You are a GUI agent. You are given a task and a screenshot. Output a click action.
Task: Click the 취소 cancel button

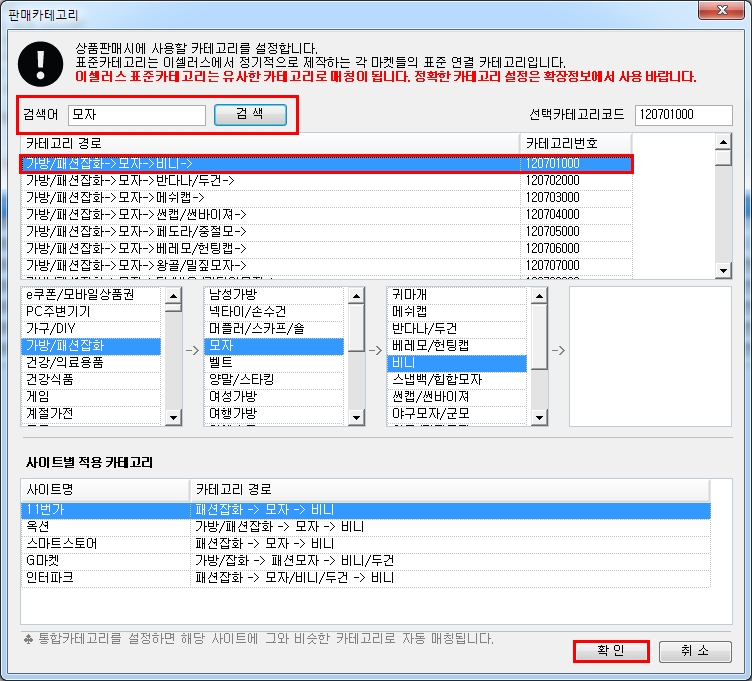pos(695,651)
